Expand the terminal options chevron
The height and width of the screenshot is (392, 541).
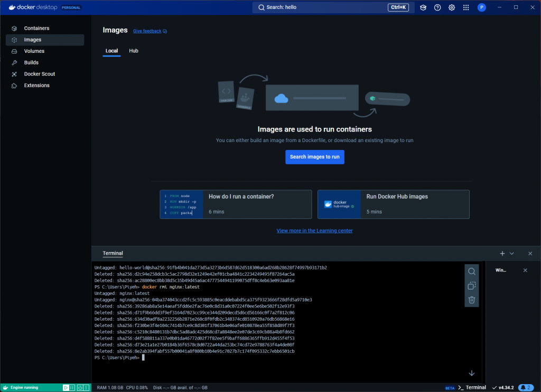[x=511, y=253]
